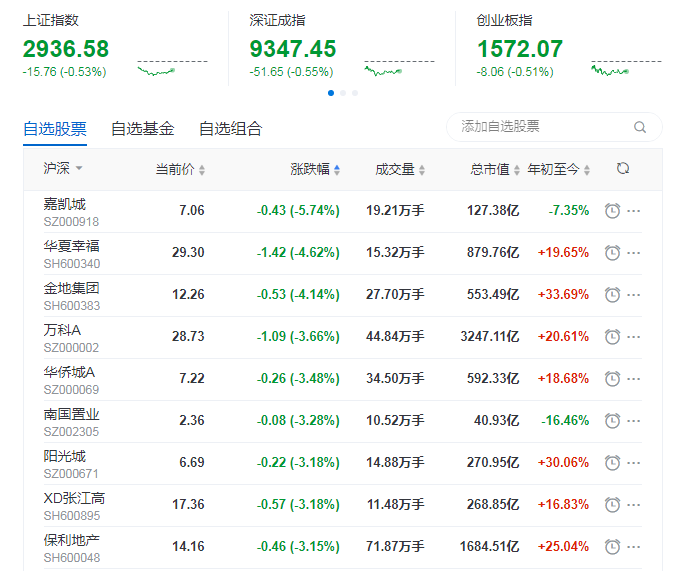The height and width of the screenshot is (571, 688).
Task: Click stock code SH600340
Action: pos(72,264)
